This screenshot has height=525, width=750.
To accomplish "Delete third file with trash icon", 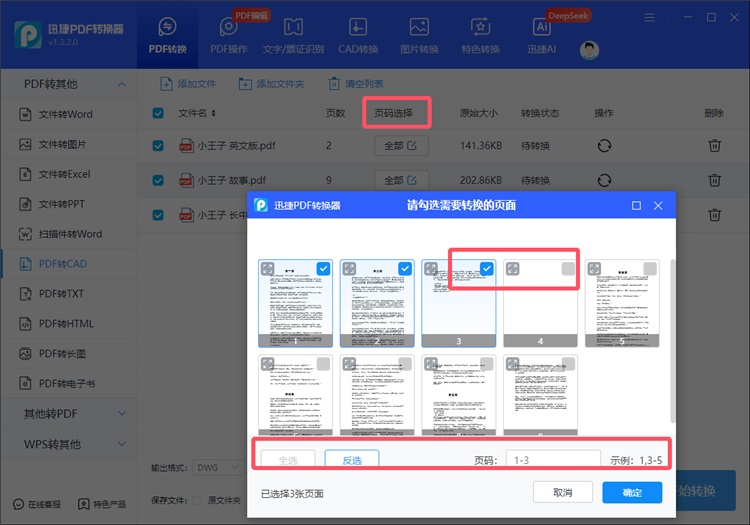I will (x=715, y=215).
